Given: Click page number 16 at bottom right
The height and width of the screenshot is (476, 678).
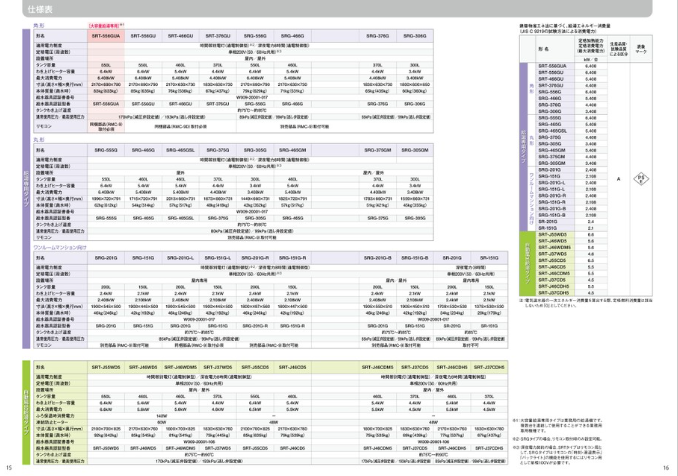Looking at the screenshot, I should [x=667, y=467].
